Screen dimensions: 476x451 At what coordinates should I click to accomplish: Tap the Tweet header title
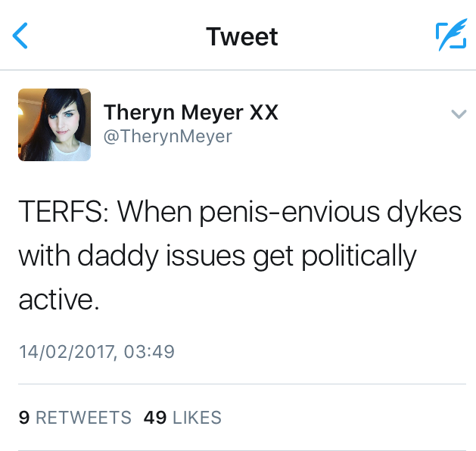(242, 36)
